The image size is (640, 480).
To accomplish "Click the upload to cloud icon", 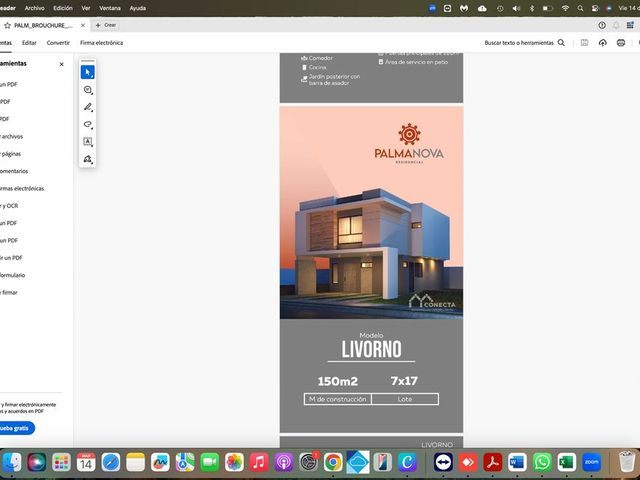I will (x=602, y=42).
